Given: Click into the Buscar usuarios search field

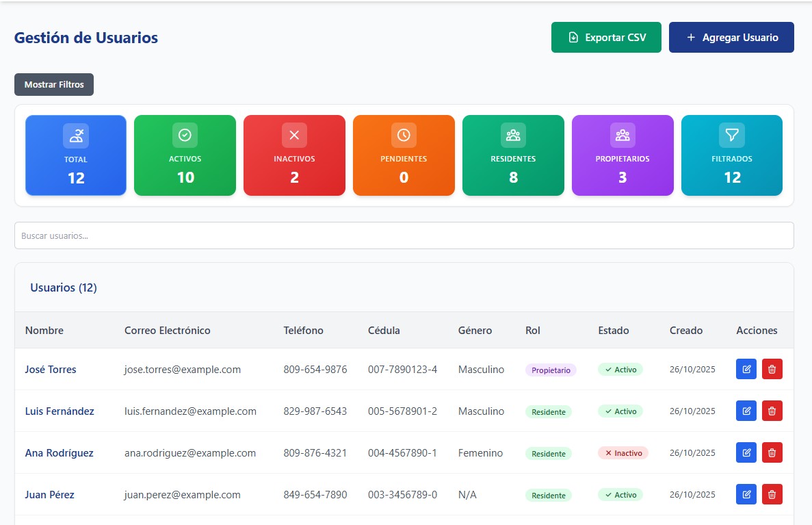Looking at the screenshot, I should pyautogui.click(x=404, y=235).
